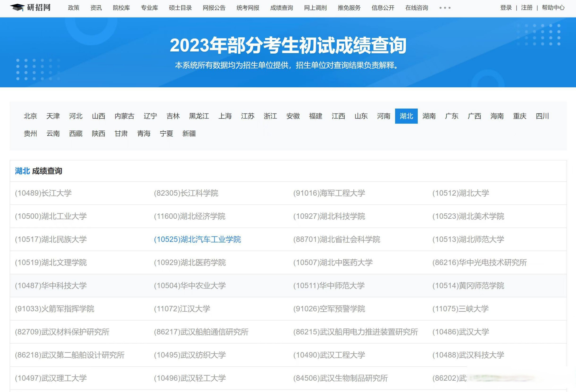The width and height of the screenshot is (576, 392).
Task: Select the 浙江 province tab
Action: (270, 116)
